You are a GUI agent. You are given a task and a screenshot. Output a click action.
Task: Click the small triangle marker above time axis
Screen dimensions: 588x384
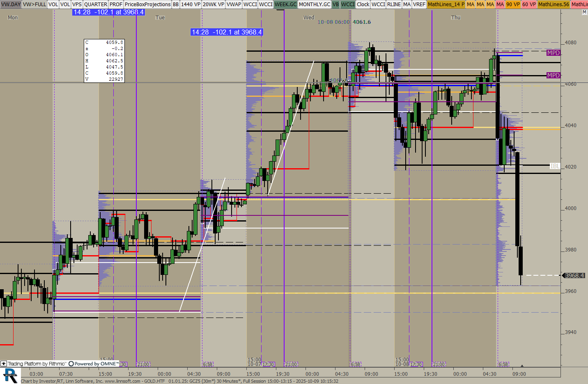tap(521, 366)
